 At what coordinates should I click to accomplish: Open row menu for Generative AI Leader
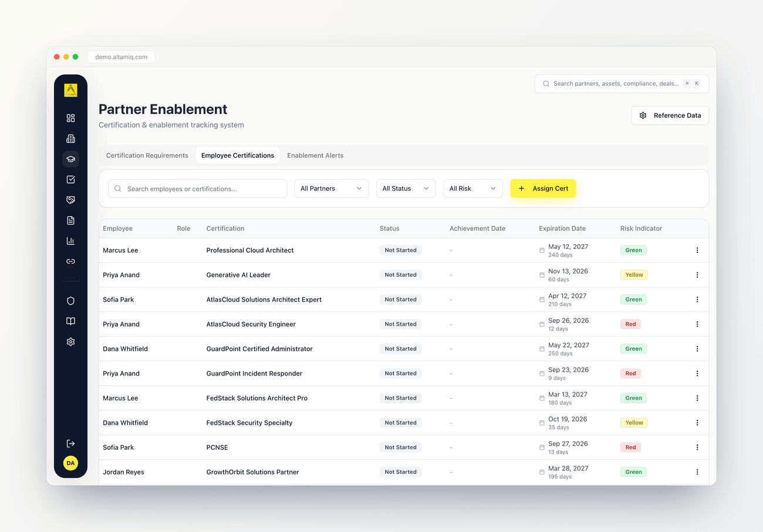click(x=697, y=275)
